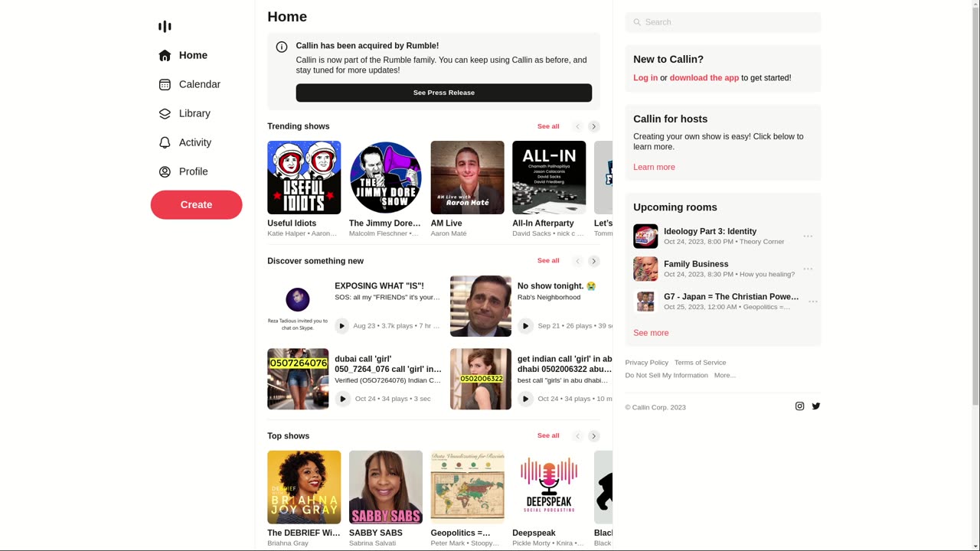Open The Jimmy Dore Show thumbnail
980x551 pixels.
click(x=386, y=178)
